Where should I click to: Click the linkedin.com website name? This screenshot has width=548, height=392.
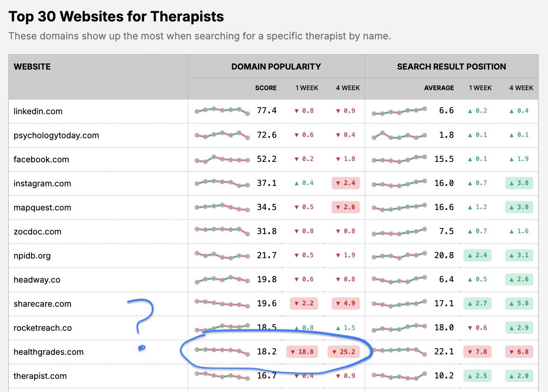coord(38,111)
